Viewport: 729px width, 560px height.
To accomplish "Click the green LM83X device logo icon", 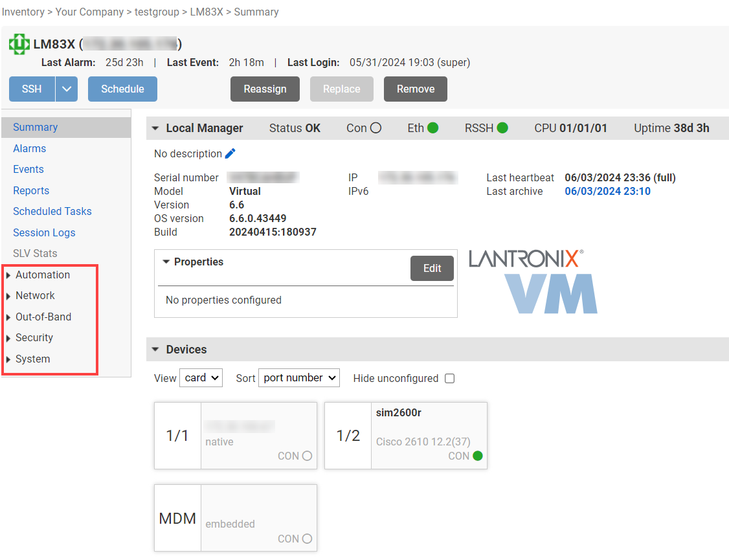I will (19, 44).
